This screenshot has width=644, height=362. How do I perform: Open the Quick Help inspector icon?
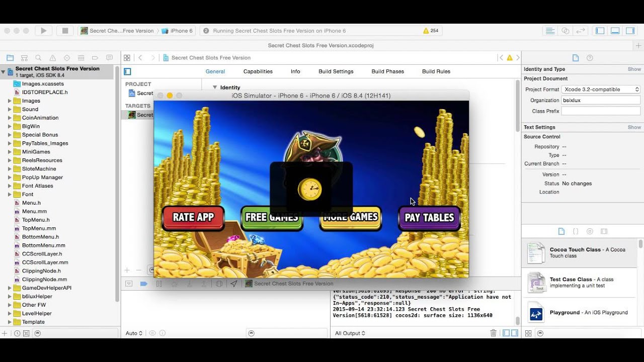[590, 58]
